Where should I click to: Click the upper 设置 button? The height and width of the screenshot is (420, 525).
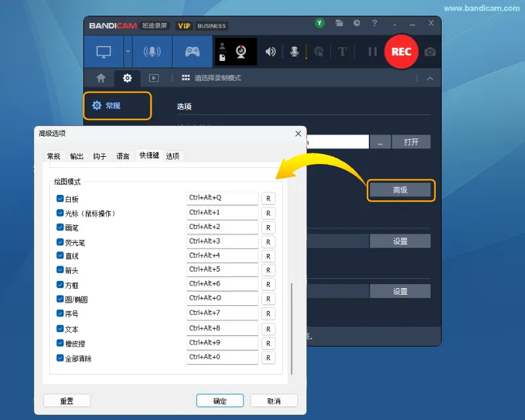400,241
